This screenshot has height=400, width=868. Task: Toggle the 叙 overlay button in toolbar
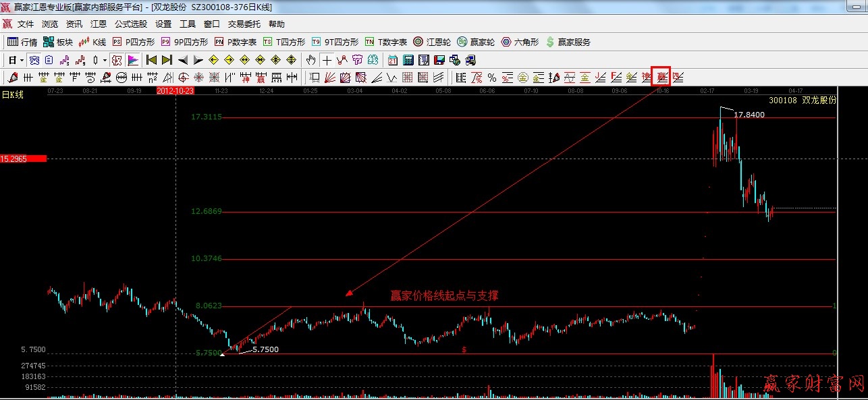point(117,60)
